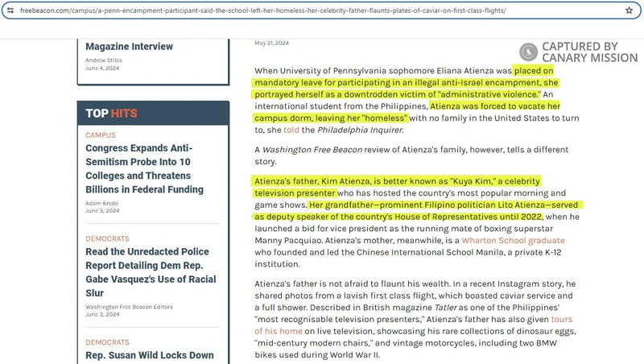This screenshot has height=364, width=644.
Task: Click the site information icon in address bar
Action: 10,10
